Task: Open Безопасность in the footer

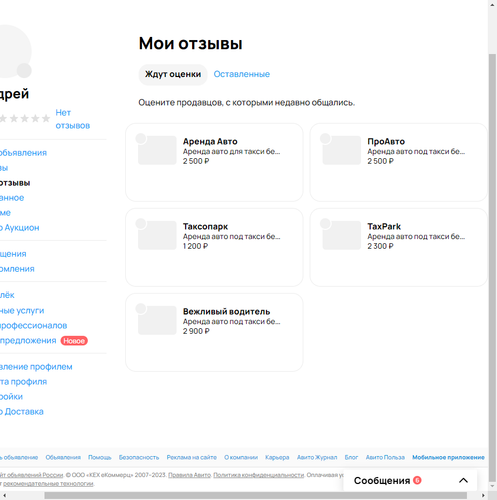Action: tap(139, 457)
